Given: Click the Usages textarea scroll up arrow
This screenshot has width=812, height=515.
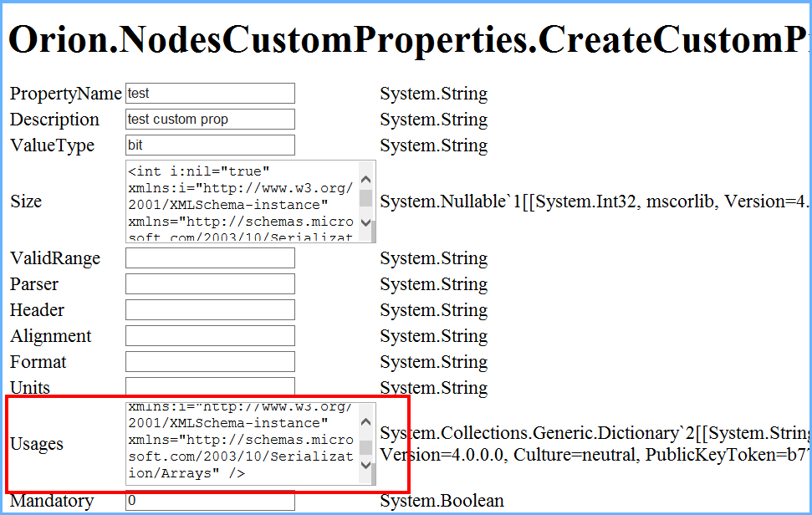Looking at the screenshot, I should [x=365, y=422].
